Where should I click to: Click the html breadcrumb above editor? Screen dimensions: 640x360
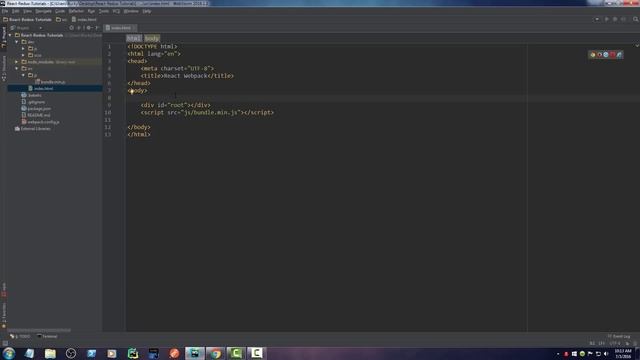(134, 38)
